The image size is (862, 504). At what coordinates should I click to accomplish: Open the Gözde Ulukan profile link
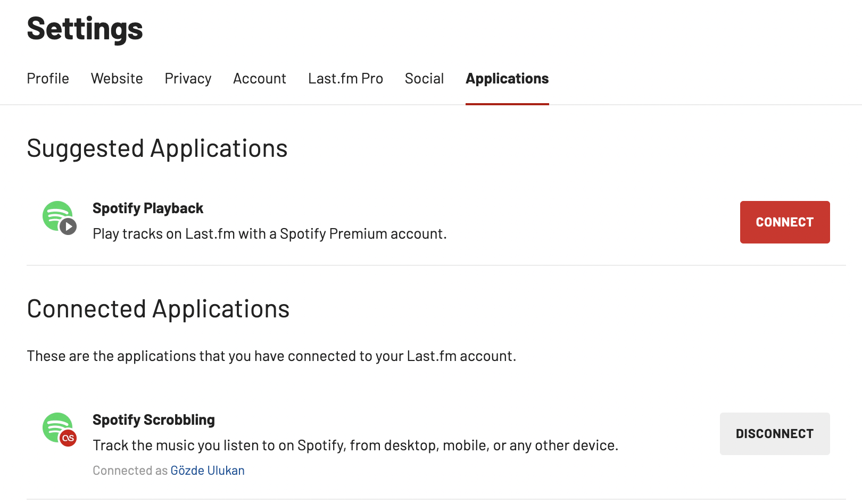coord(208,471)
